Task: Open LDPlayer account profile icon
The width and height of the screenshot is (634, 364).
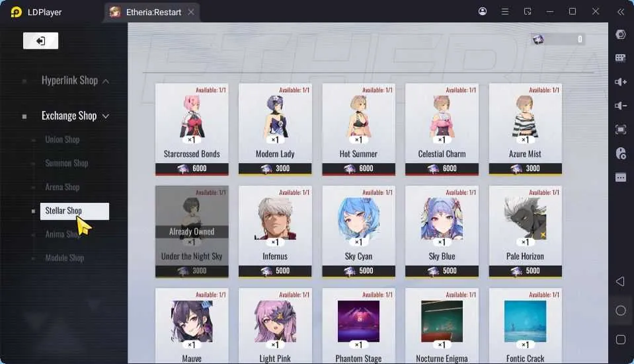Action: pyautogui.click(x=483, y=11)
